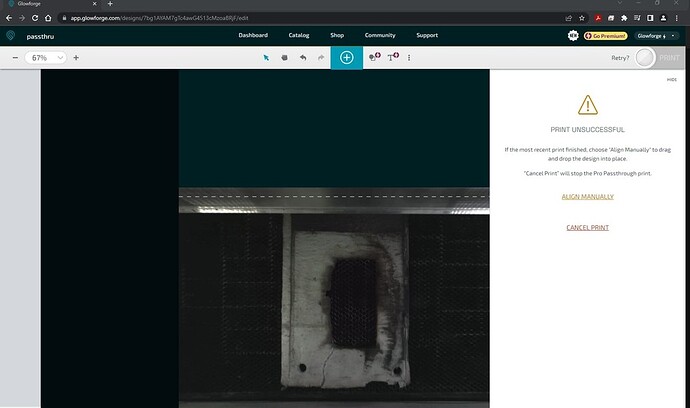Redo the last undone action
The image size is (690, 408).
point(321,58)
